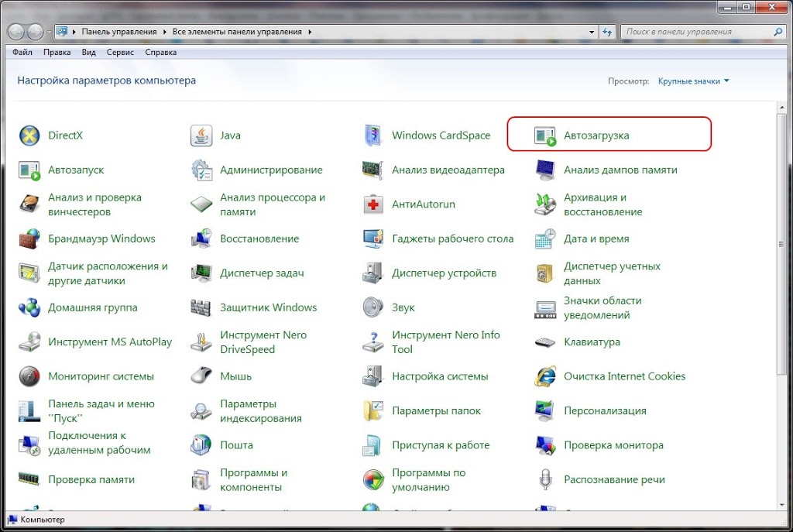Viewport: 793px width, 532px height.
Task: Open the Справка menu
Action: (x=161, y=52)
